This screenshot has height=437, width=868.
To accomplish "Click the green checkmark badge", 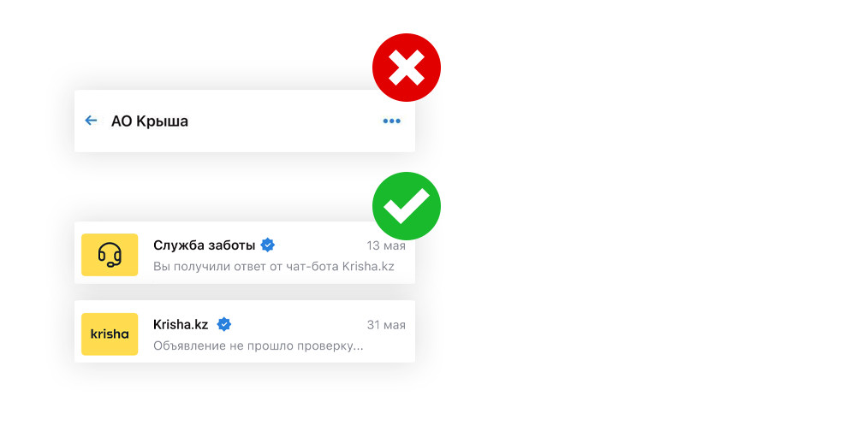I will point(406,205).
